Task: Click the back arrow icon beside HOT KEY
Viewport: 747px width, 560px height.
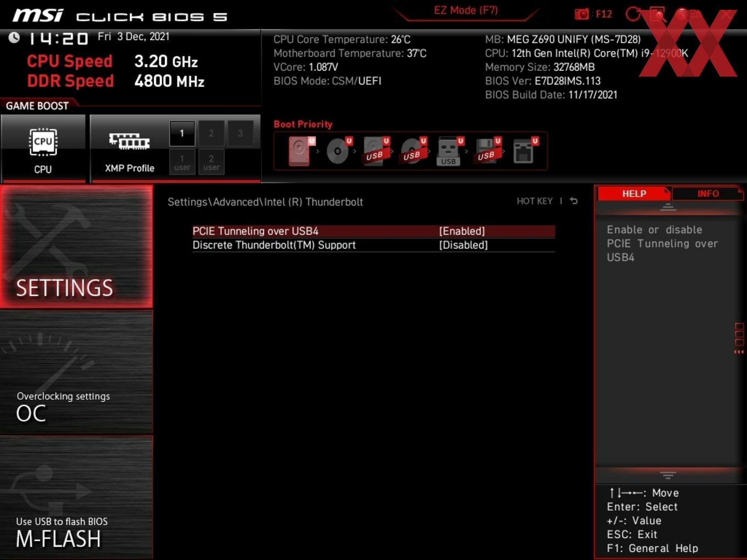Action: click(573, 201)
